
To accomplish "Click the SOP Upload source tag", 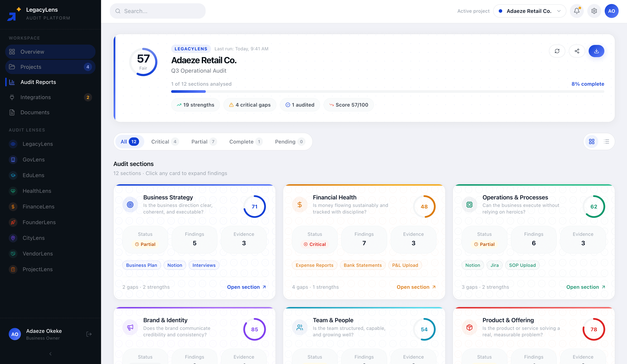I will click(522, 265).
